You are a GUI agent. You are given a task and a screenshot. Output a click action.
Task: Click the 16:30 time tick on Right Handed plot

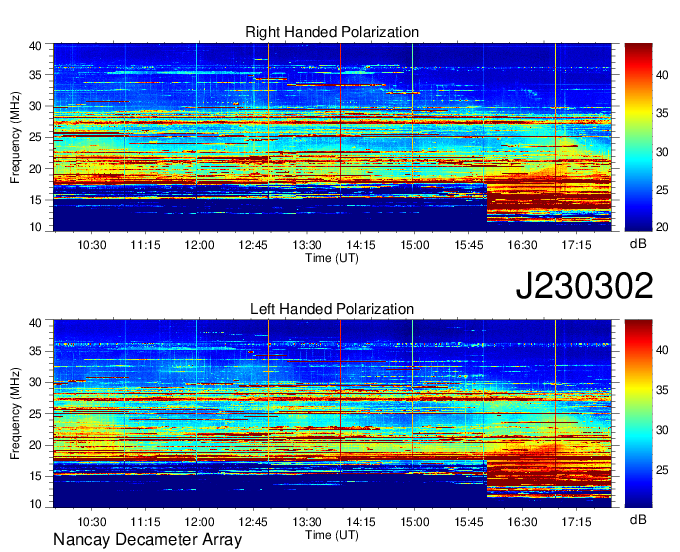[x=522, y=245]
